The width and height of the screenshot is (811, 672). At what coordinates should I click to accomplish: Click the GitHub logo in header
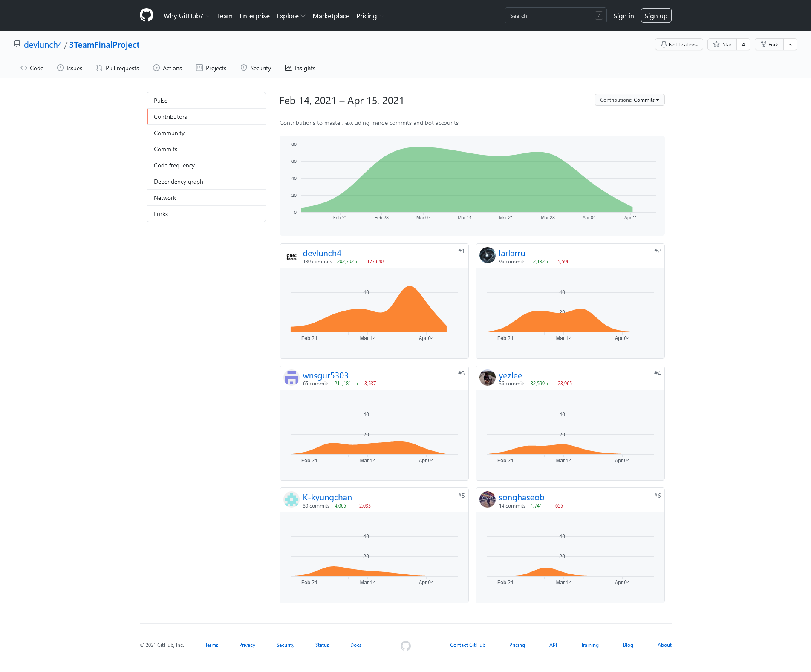[x=147, y=15]
